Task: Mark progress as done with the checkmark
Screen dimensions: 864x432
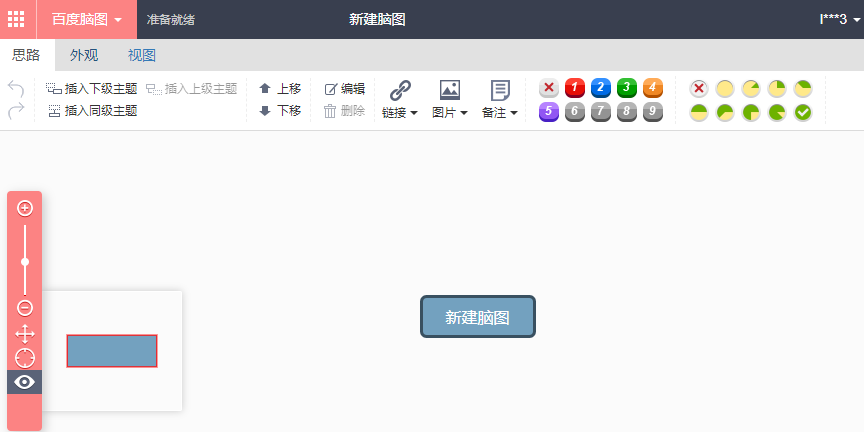Action: (803, 112)
